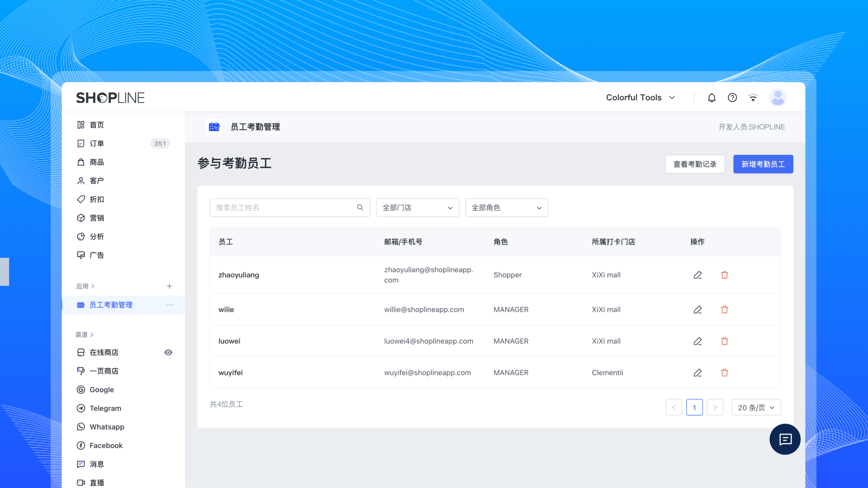
Task: Toggle online store visibility eye
Action: [168, 352]
